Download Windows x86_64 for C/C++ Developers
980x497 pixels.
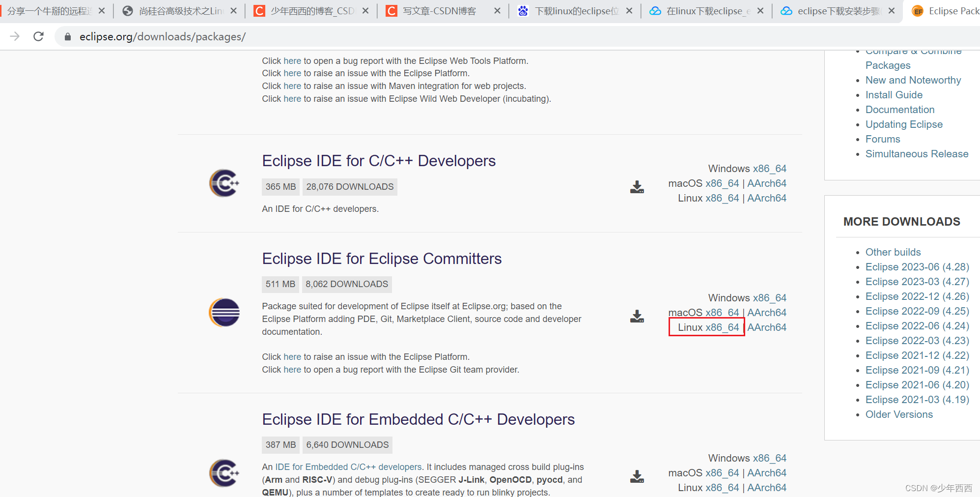770,169
